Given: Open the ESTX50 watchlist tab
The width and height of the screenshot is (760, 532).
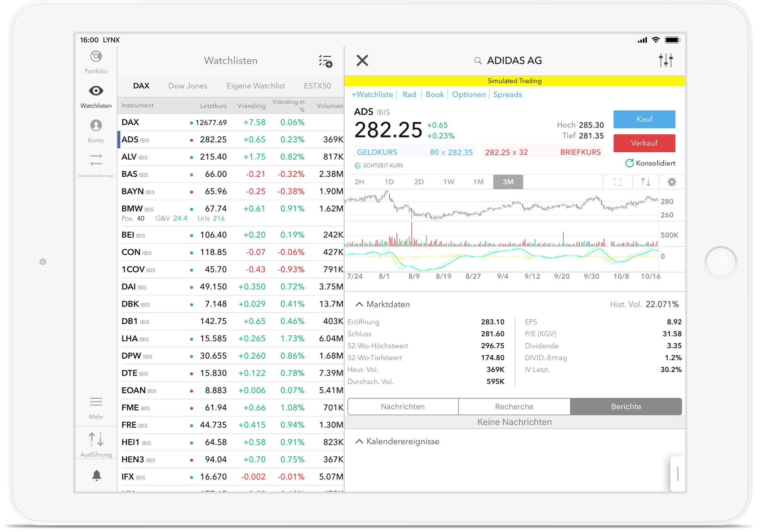Looking at the screenshot, I should point(317,86).
